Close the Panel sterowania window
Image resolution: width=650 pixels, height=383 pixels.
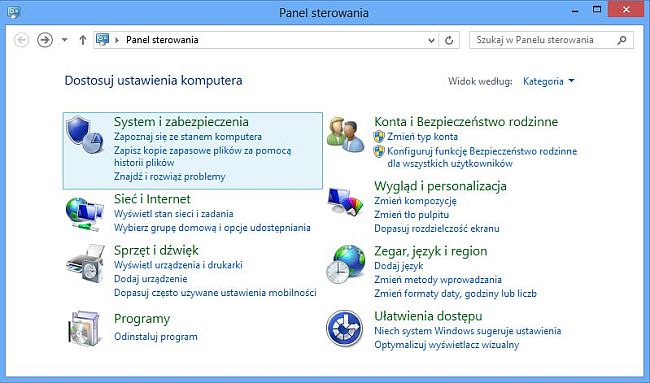626,9
